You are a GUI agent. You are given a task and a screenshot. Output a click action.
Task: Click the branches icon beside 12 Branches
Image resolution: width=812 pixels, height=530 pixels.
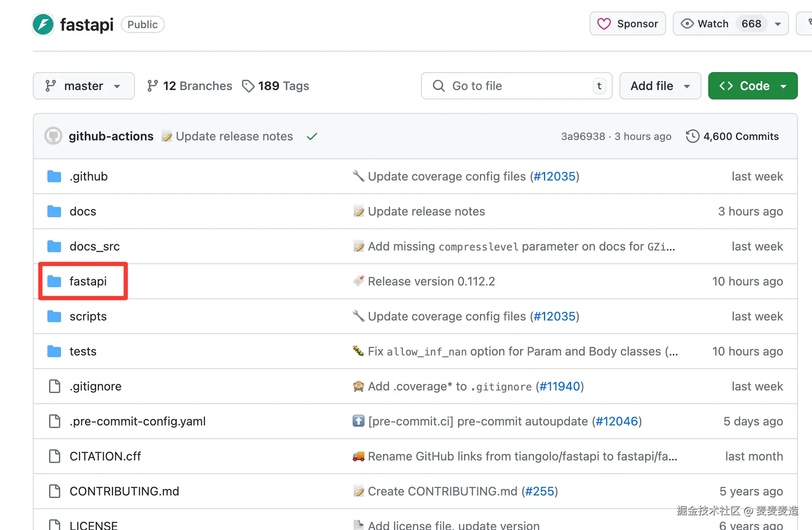pos(152,86)
